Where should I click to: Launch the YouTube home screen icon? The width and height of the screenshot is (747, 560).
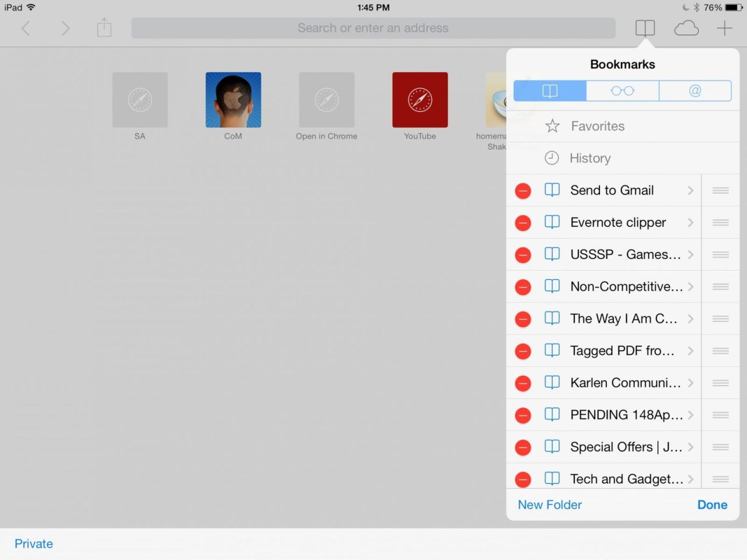click(420, 99)
